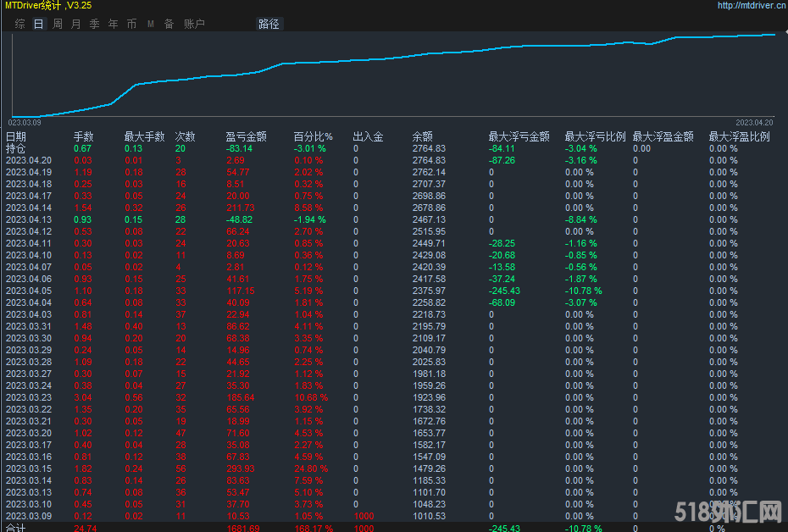Select the 2023.04.13 row date
788x532 pixels.
point(29,219)
